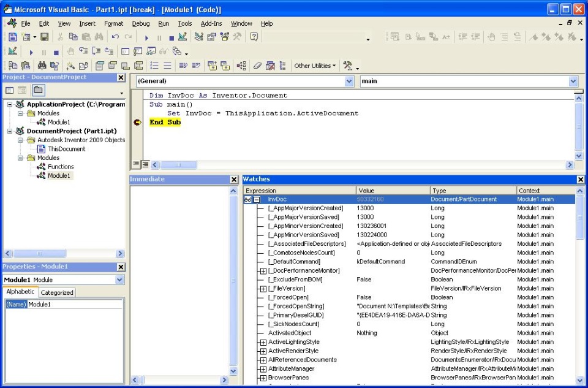This screenshot has height=388, width=588.
Task: Click Design Mode icon in Standard toolbar
Action: click(x=183, y=37)
